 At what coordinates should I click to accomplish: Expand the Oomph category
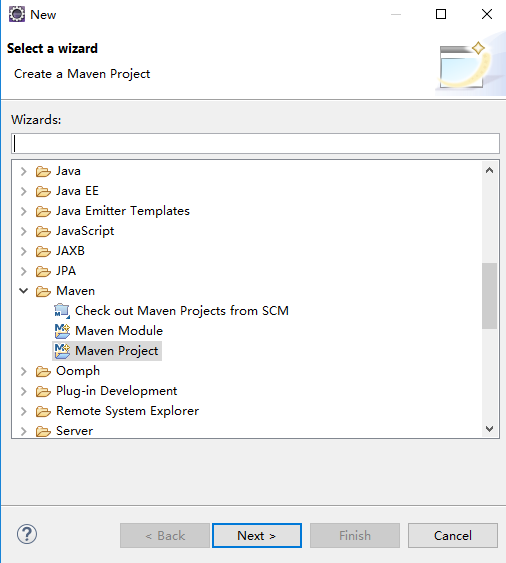pyautogui.click(x=24, y=371)
